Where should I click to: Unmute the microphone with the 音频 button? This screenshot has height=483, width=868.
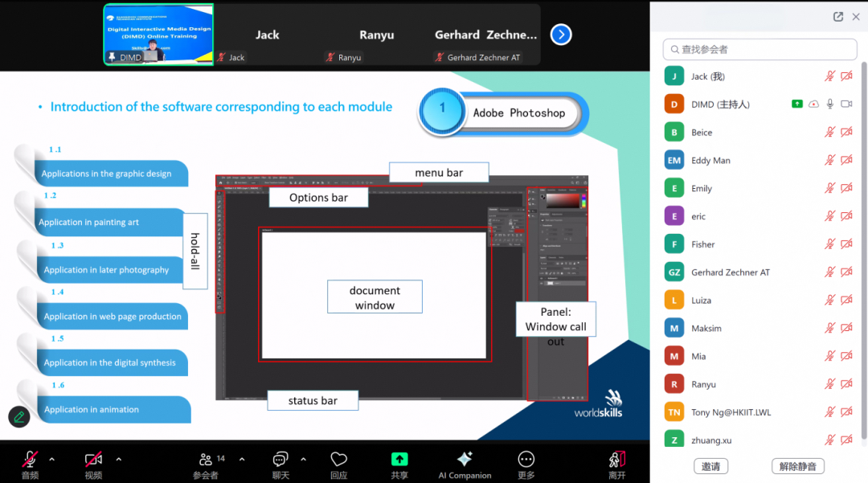tap(31, 465)
